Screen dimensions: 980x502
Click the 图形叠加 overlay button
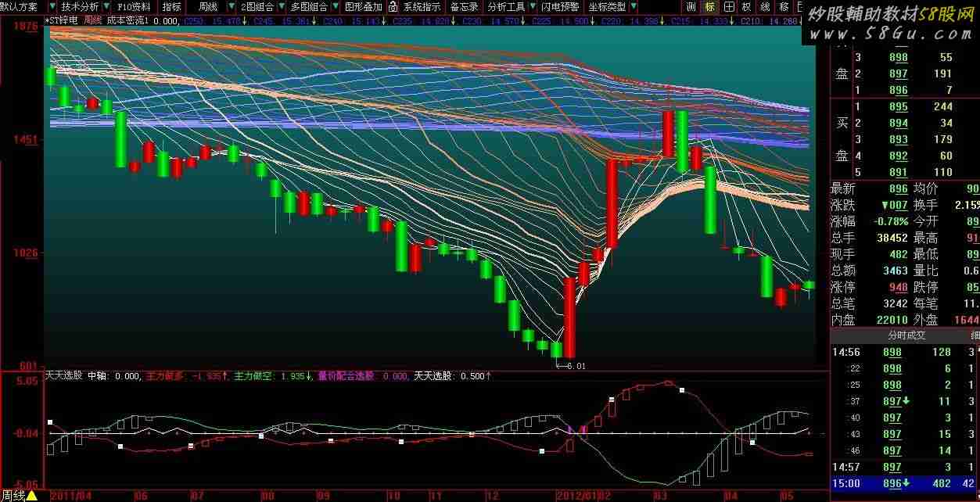point(364,6)
